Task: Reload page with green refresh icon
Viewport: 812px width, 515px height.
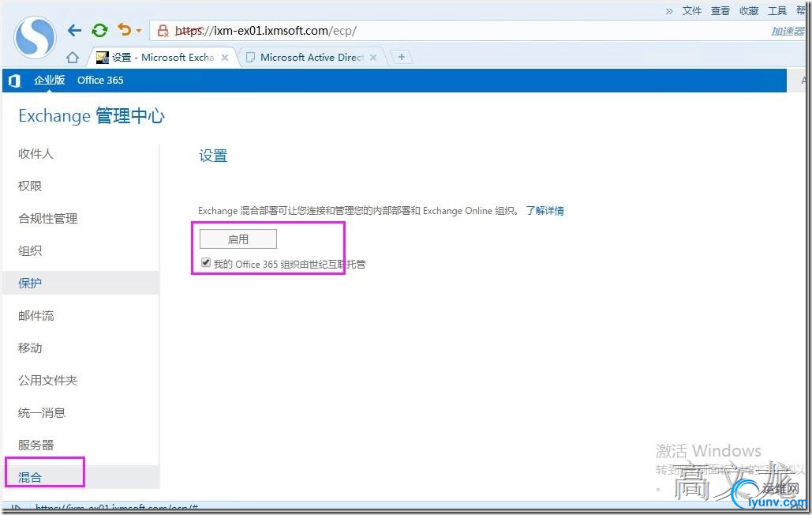Action: tap(99, 31)
